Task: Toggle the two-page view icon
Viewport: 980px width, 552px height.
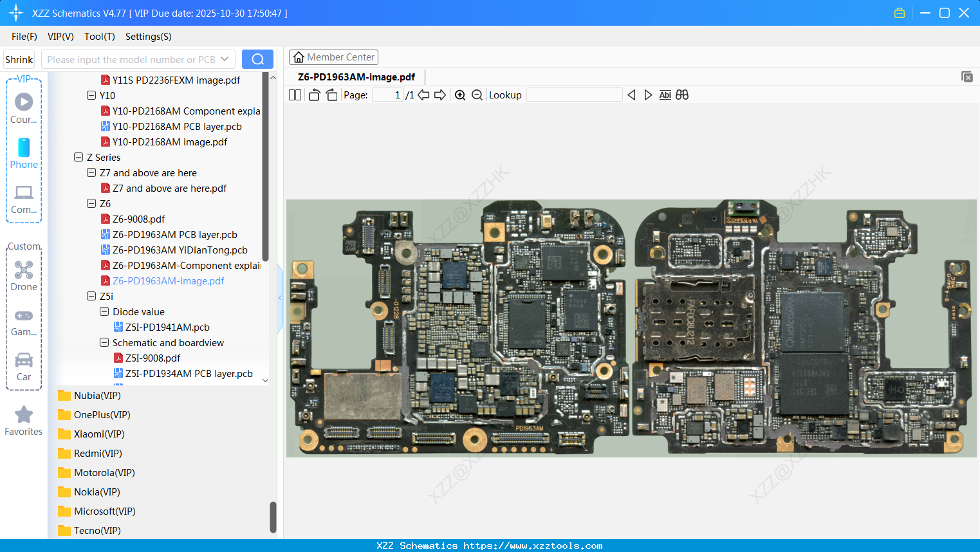Action: pos(295,95)
